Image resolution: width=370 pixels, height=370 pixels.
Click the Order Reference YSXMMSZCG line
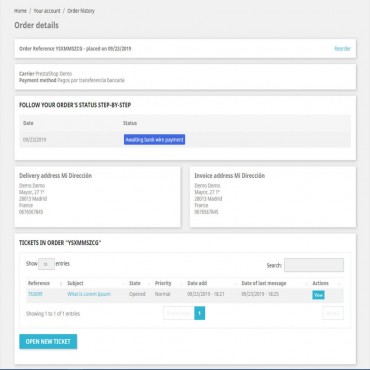point(75,49)
